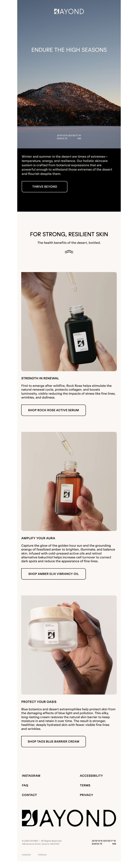This screenshot has width=138, height=868.
Task: Open the snowy mountain hero image
Action: pos(69,74)
